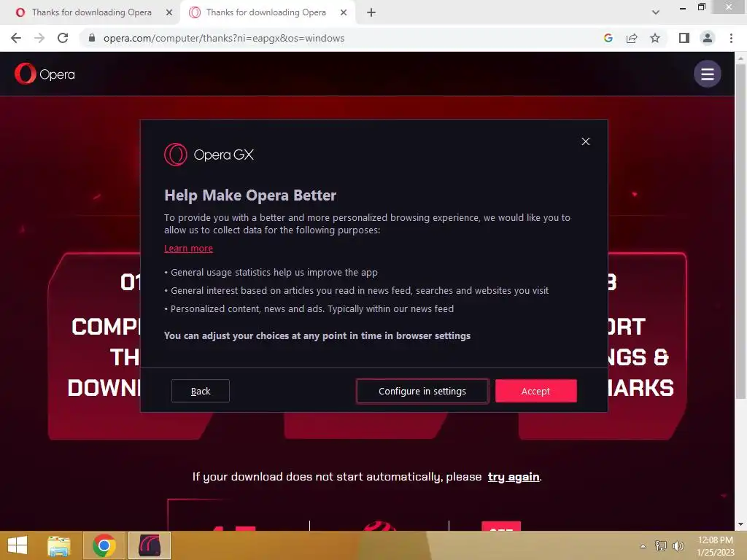Toggle the browser side panel
This screenshot has height=560, width=747.
pos(684,38)
